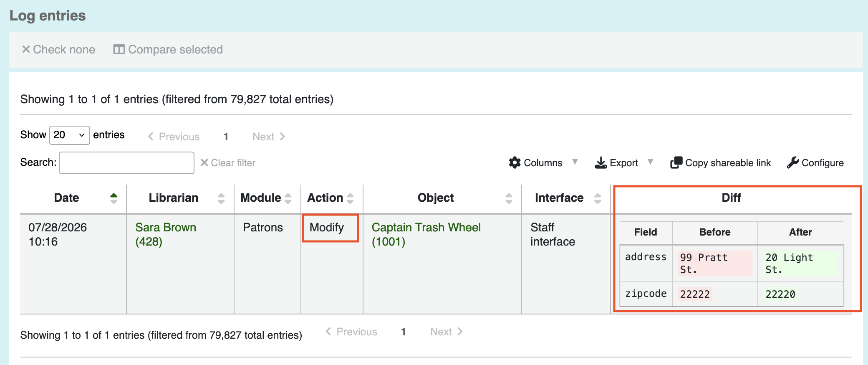Viewport: 868px width, 365px height.
Task: Click the Compare selected columns icon
Action: click(x=119, y=49)
